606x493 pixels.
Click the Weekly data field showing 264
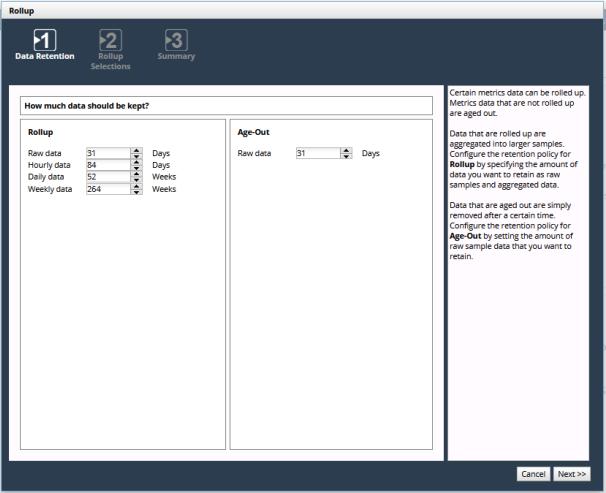click(108, 189)
